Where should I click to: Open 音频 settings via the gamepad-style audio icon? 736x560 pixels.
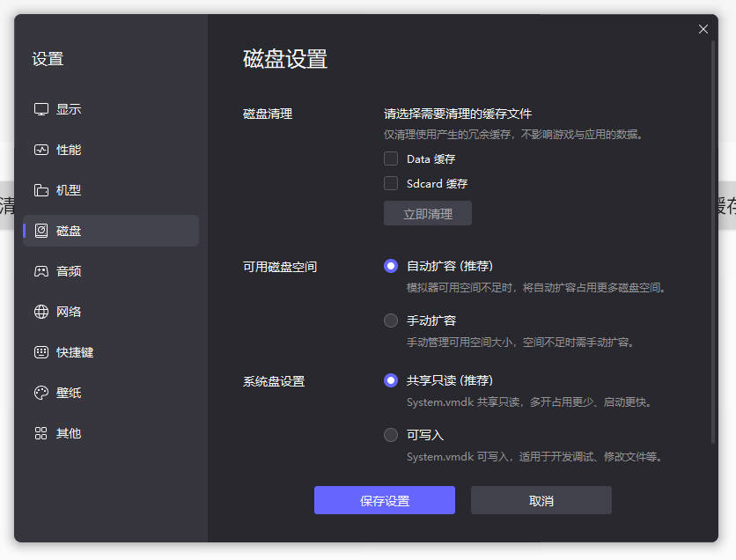[x=40, y=270]
